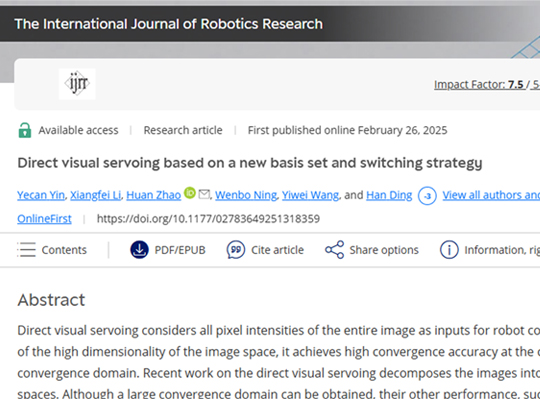Open the PDF/EPUB text link
540x400 pixels.
coord(180,250)
